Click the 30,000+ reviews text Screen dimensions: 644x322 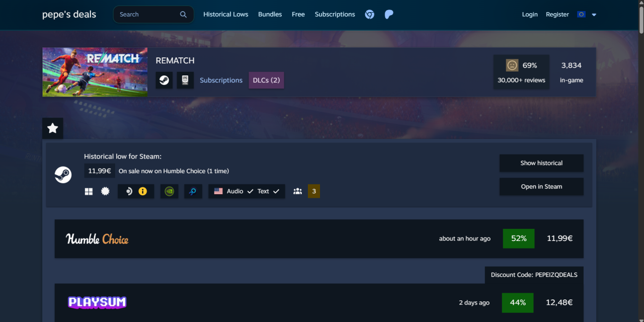pyautogui.click(x=521, y=80)
